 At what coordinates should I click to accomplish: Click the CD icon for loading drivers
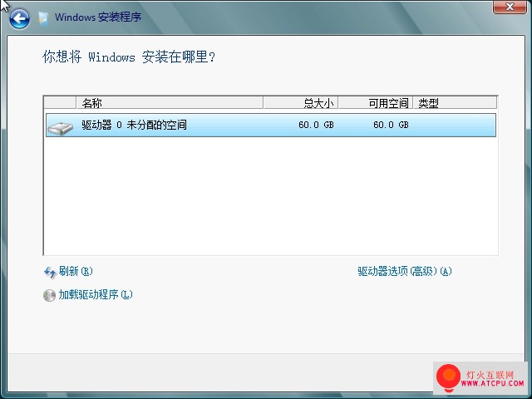coord(49,295)
